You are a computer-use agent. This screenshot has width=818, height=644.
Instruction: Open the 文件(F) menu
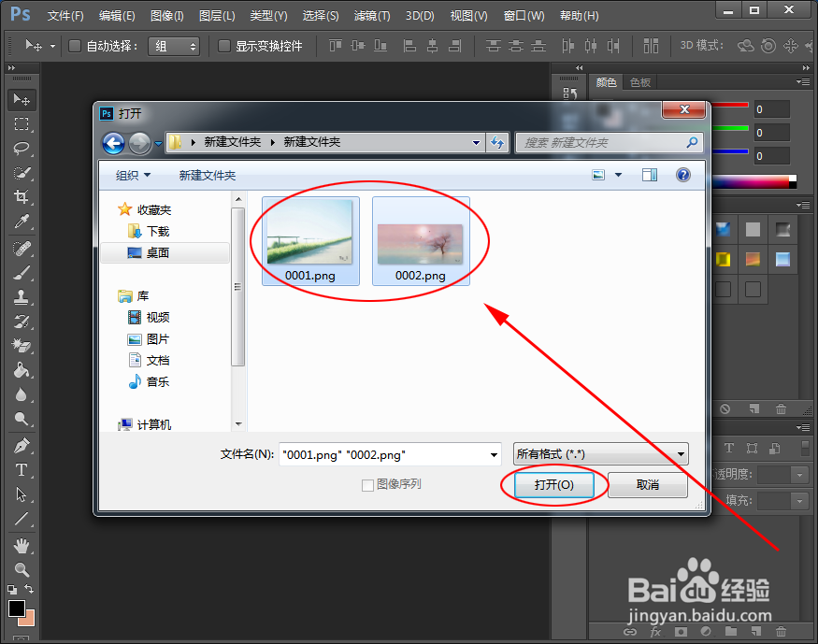point(65,16)
